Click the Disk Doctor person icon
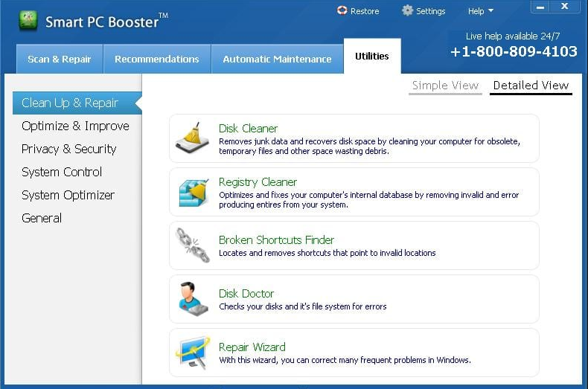Viewport: 588px width, 389px height. (192, 299)
